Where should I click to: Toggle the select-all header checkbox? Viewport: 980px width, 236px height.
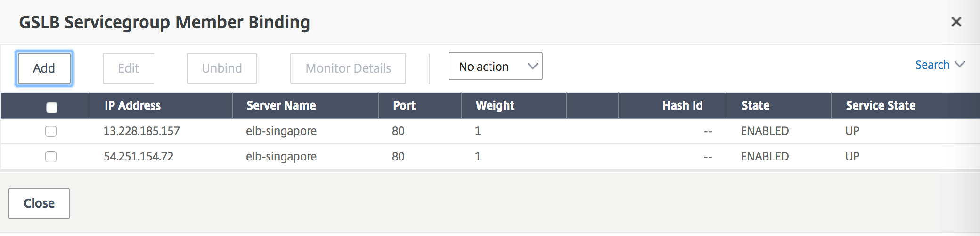52,108
